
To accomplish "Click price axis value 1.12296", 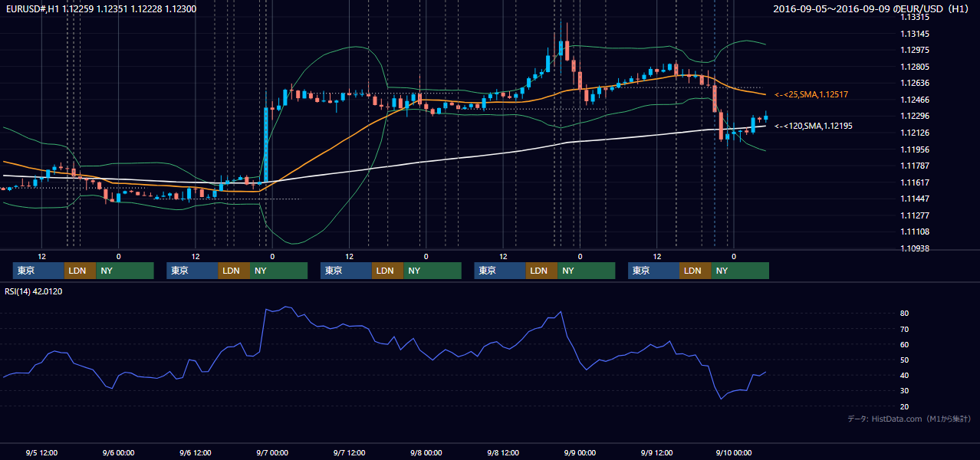I will point(915,117).
